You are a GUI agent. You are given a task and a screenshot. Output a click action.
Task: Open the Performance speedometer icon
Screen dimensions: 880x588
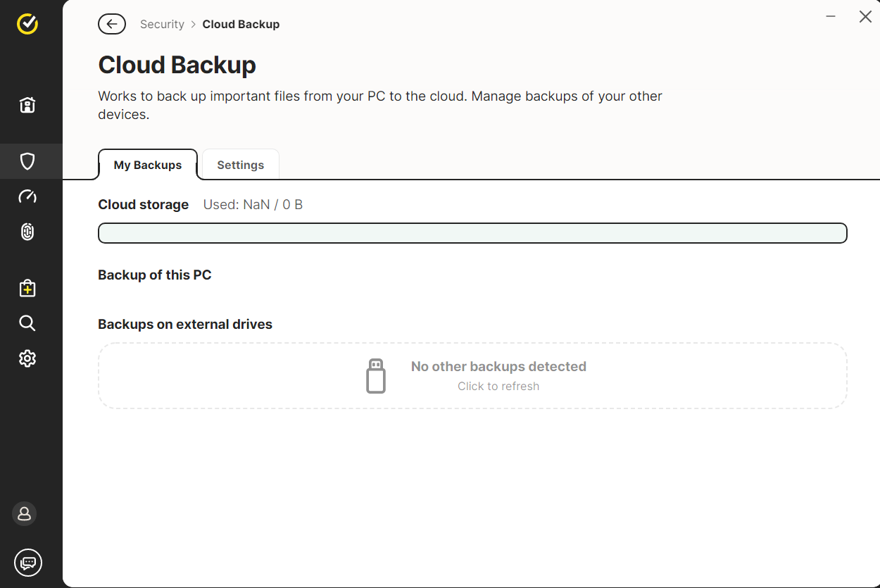[x=27, y=196]
